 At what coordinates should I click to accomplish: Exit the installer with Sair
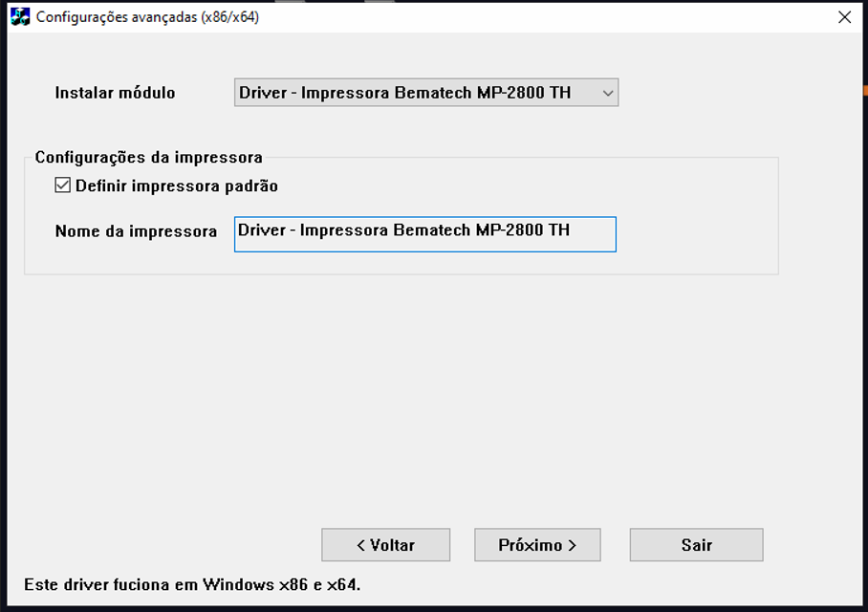[696, 545]
